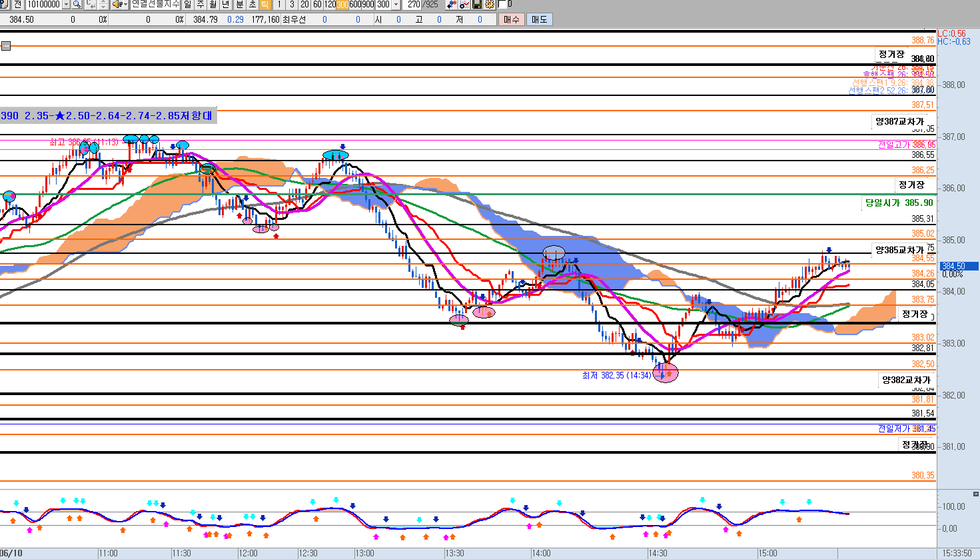980x559 pixels.
Task: Click the HC:-0.63 indicator text
Action: pos(953,41)
